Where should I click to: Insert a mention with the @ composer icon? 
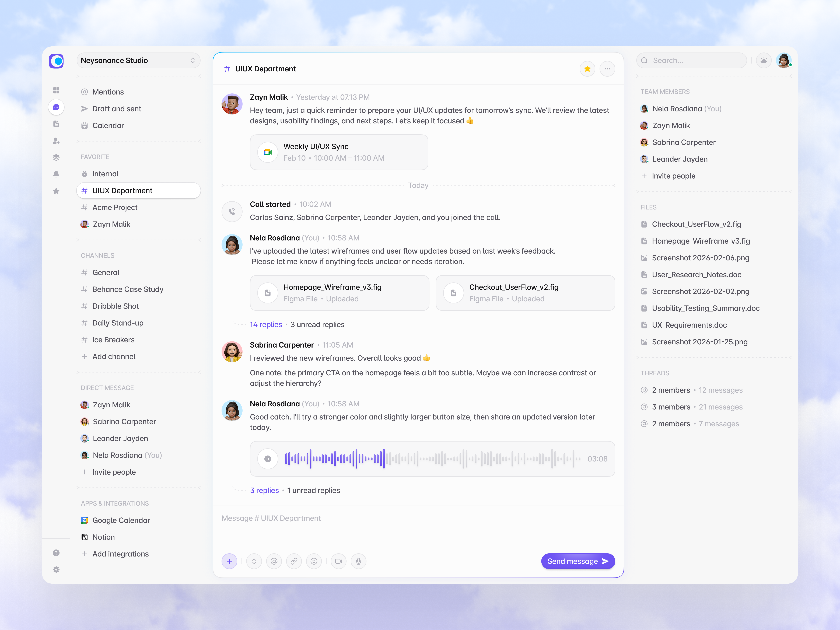click(x=274, y=561)
